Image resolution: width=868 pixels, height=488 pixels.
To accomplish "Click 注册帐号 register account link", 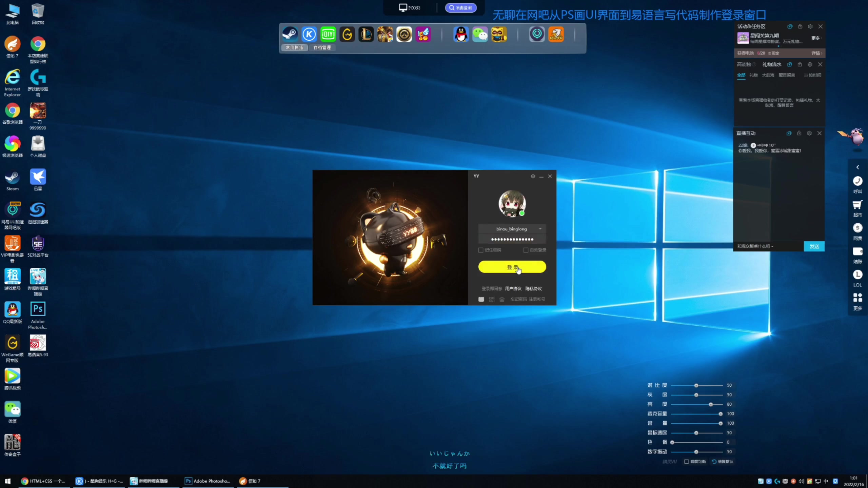I will (x=537, y=299).
